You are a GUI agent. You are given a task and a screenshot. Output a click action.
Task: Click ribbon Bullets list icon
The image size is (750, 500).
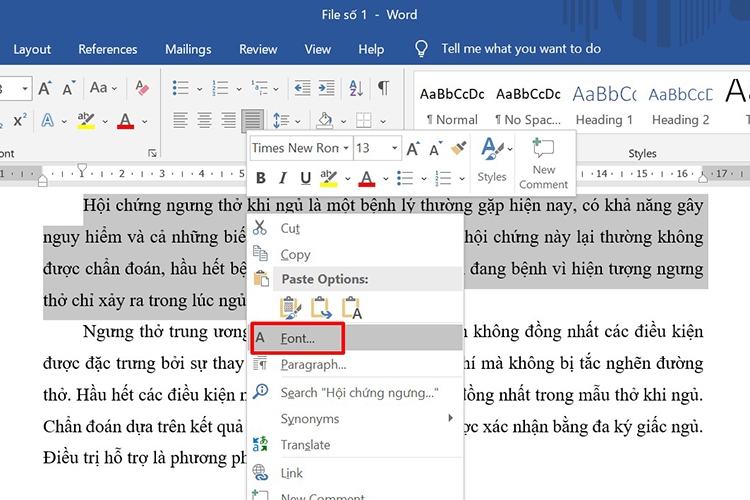[x=180, y=88]
